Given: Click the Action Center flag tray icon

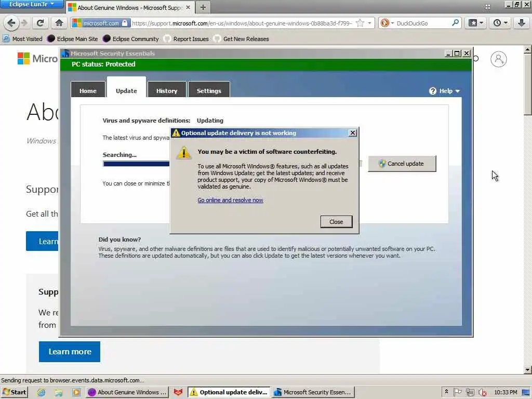Looking at the screenshot, I should click(x=457, y=392).
